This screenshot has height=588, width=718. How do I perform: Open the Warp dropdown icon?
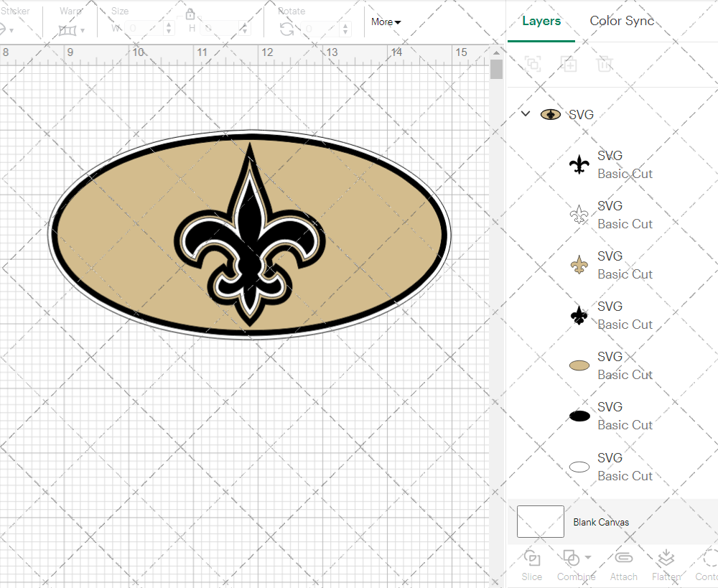pos(71,30)
